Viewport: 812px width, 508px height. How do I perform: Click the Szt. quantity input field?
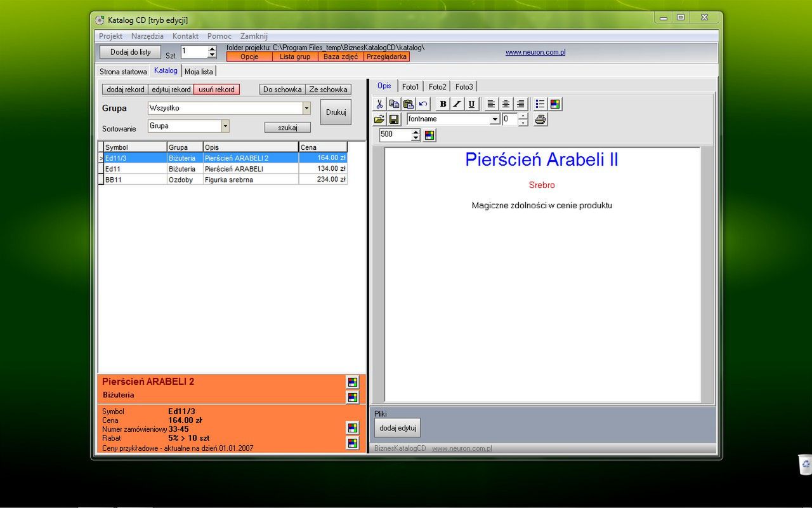point(194,52)
